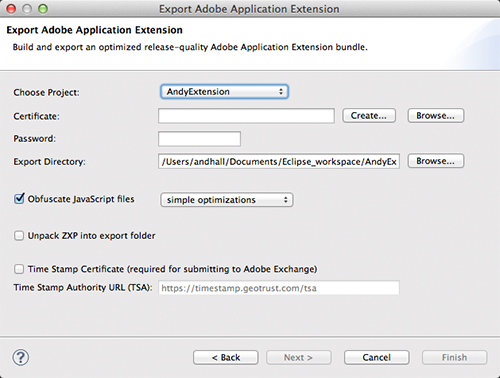Click the Time Stamp Authority URL field
Screen dimensions: 500x378
tap(279, 288)
